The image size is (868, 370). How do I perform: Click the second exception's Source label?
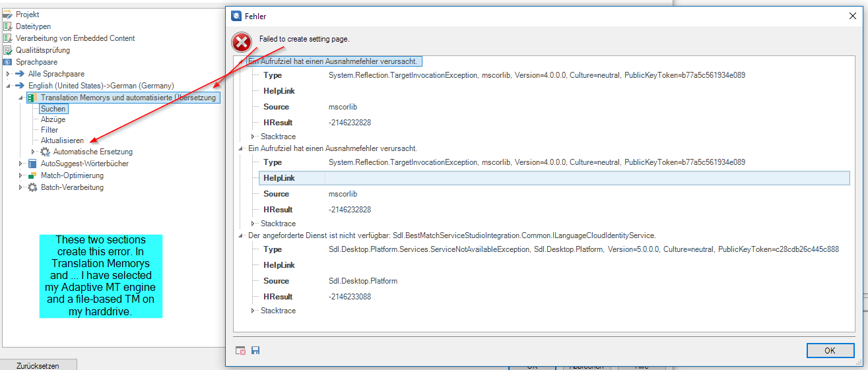[x=276, y=194]
